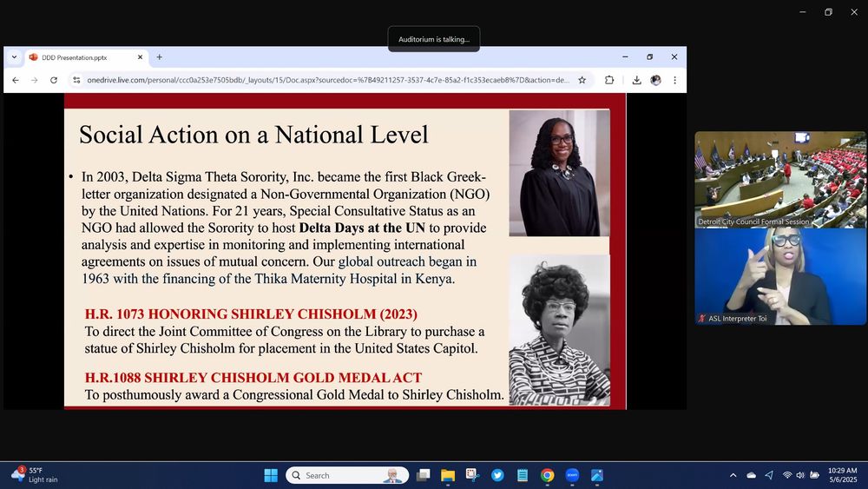Open Chrome's three-dot menu
The height and width of the screenshot is (489, 868).
pyautogui.click(x=674, y=80)
